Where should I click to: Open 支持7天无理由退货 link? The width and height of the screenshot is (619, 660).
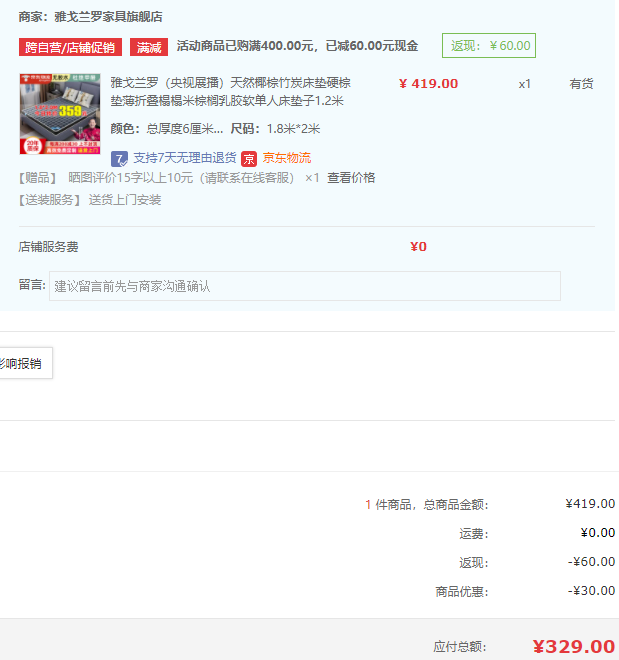pyautogui.click(x=185, y=158)
